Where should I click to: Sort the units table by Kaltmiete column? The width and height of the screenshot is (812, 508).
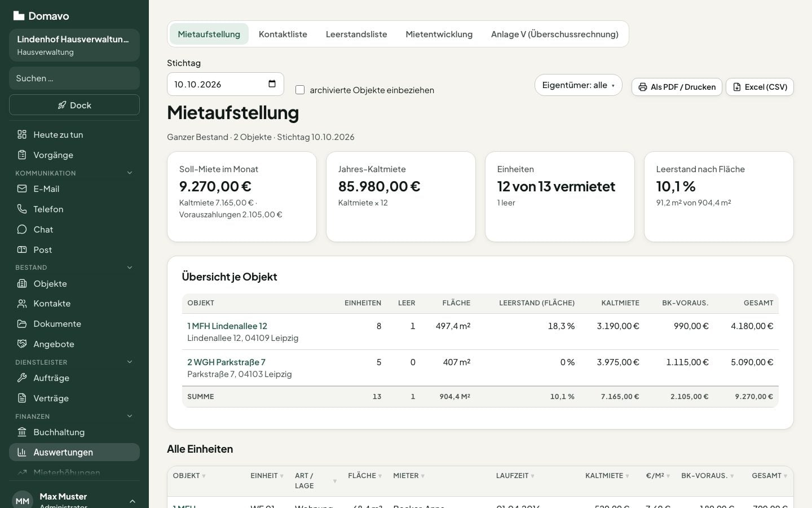(607, 476)
